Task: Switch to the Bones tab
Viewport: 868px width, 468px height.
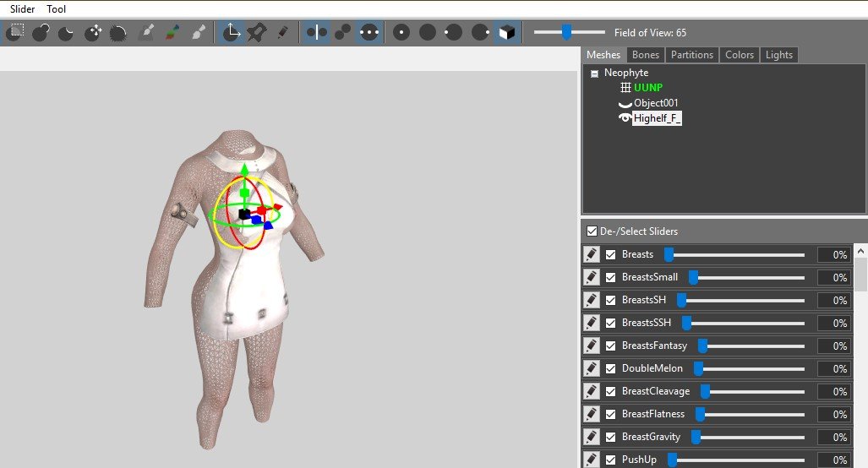Action: pyautogui.click(x=646, y=55)
